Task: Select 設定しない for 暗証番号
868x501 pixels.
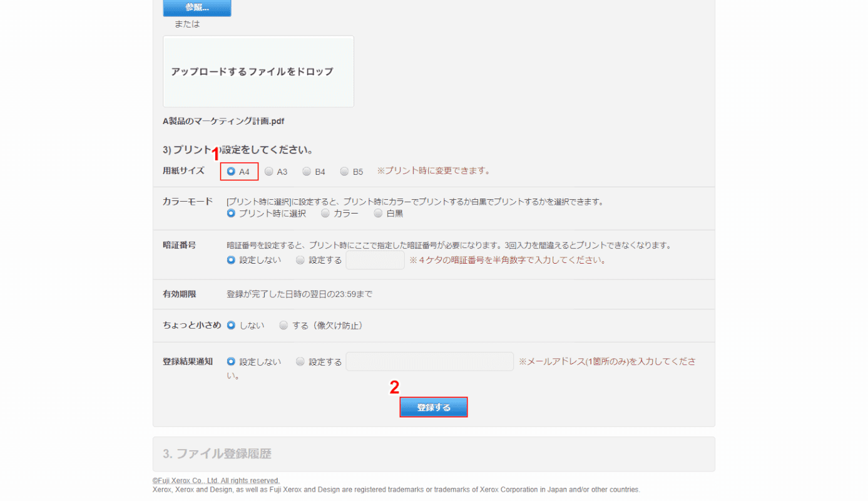Action: (x=231, y=259)
